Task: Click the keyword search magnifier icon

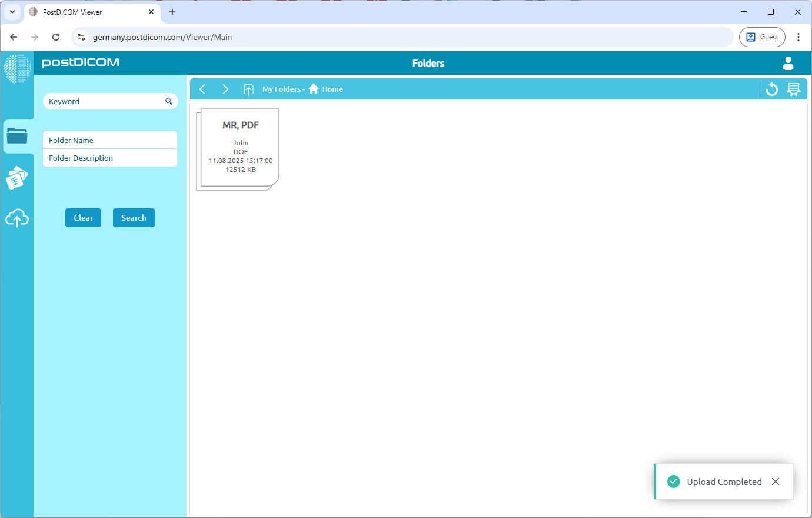Action: (169, 101)
